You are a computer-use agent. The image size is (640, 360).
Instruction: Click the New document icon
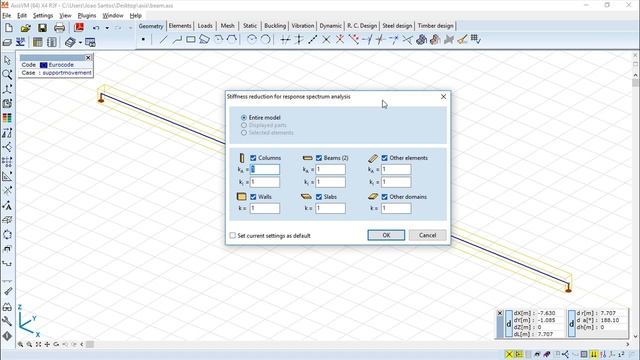pos(9,28)
